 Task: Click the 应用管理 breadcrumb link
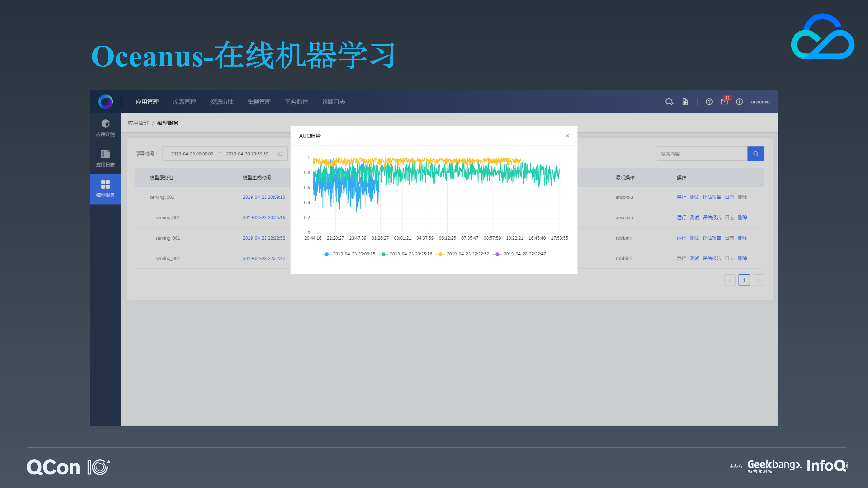tap(139, 123)
